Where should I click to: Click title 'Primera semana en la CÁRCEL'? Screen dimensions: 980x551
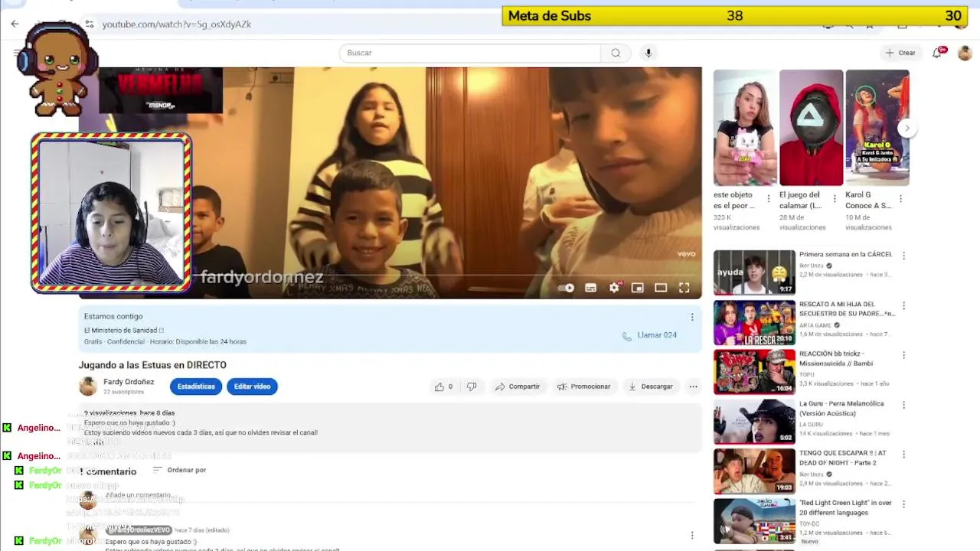click(x=845, y=254)
